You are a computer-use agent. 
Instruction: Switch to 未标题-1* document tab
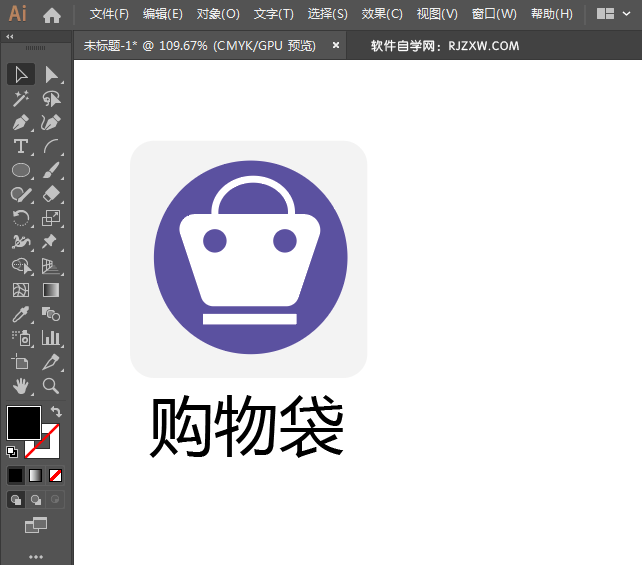[x=200, y=45]
